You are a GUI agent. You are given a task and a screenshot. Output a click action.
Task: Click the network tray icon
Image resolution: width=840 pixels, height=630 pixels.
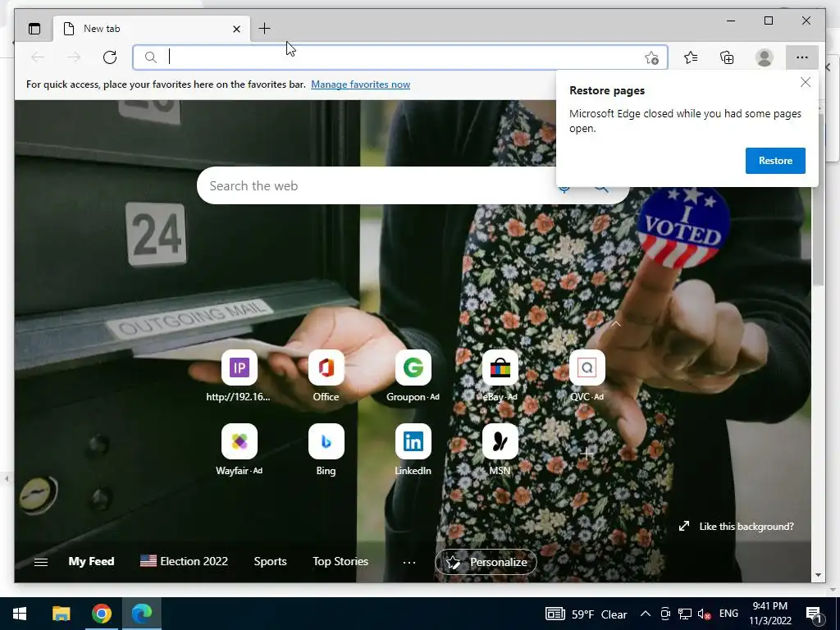tap(685, 614)
